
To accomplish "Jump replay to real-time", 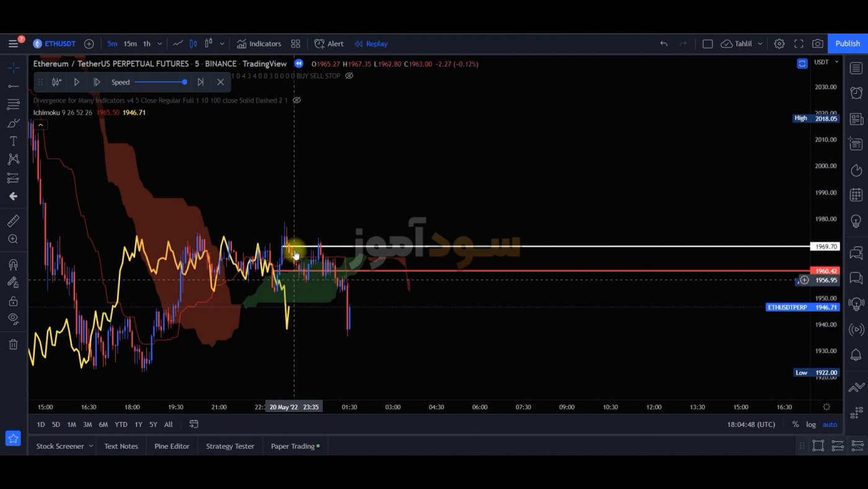I will 200,82.
